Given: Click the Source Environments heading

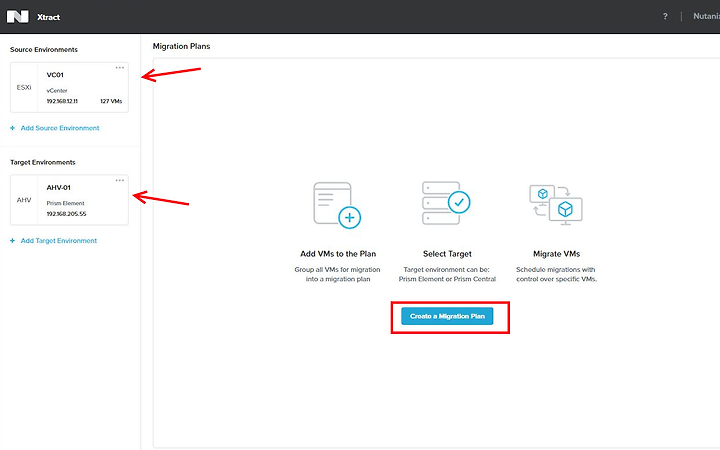Looking at the screenshot, I should point(44,50).
